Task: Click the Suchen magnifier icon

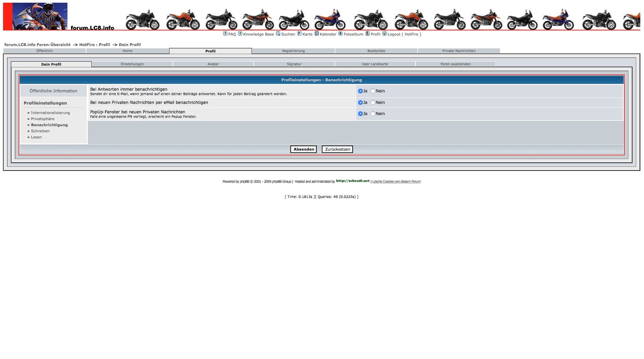Action: 278,34
